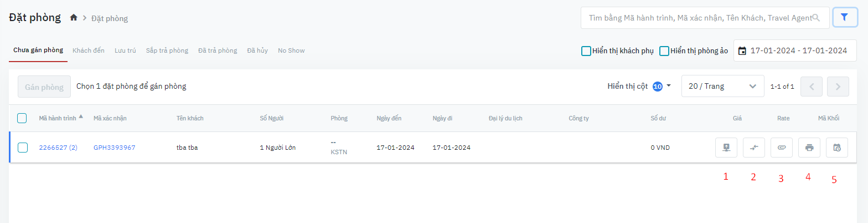Click the upload icon in the booking row
Screen dimensions: 868x223
point(726,148)
